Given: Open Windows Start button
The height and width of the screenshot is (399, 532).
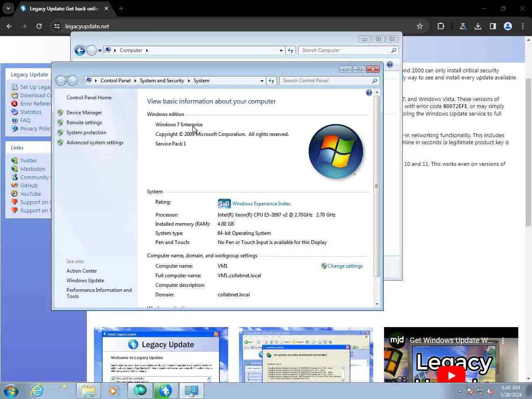Looking at the screenshot, I should [x=11, y=391].
